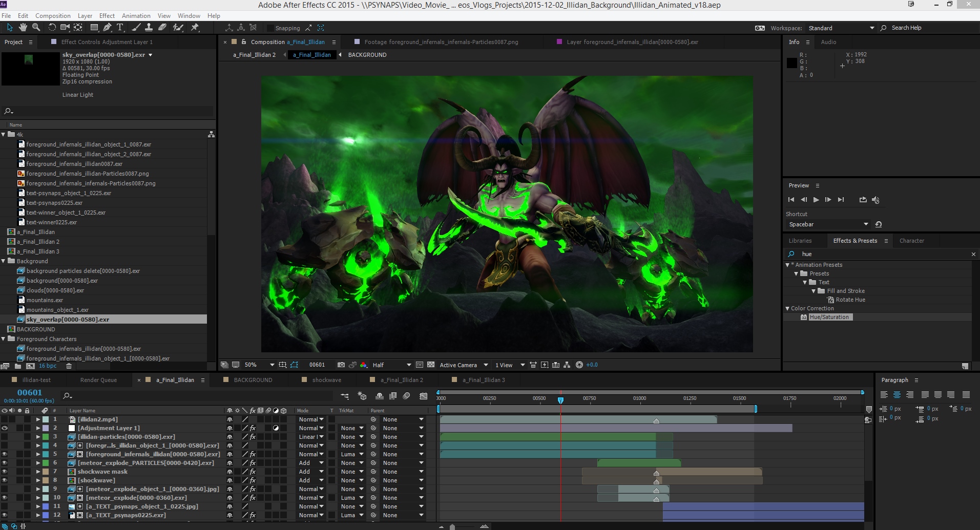Take a snapshot with camera icon
This screenshot has width=980, height=530.
click(x=341, y=365)
